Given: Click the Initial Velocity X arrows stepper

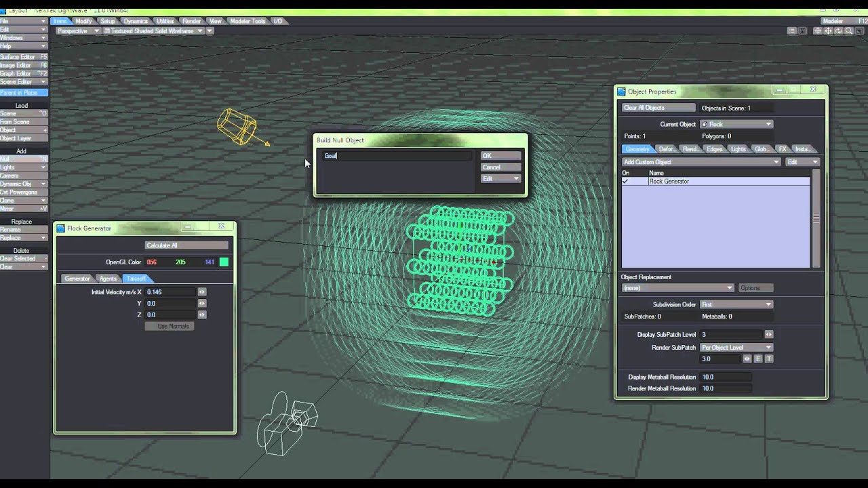Looking at the screenshot, I should (x=201, y=292).
